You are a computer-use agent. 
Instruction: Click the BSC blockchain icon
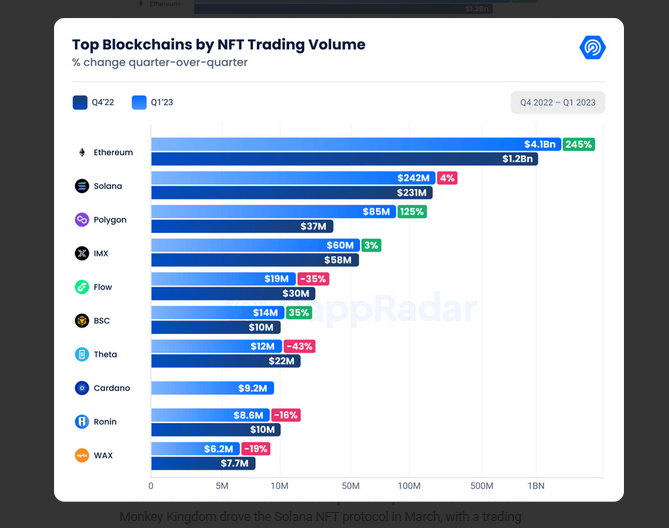tap(82, 321)
